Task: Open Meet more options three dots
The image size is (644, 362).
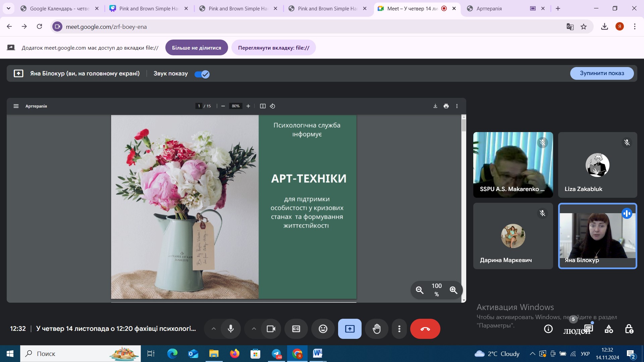Action: tap(399, 329)
